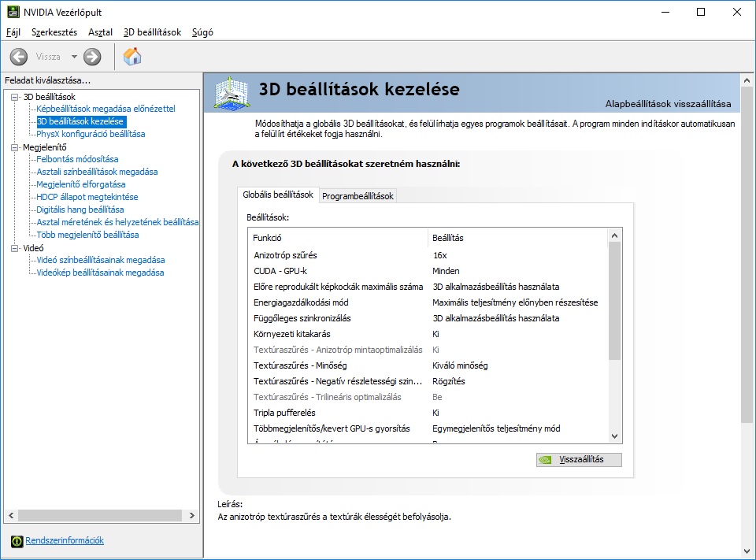Image resolution: width=756 pixels, height=560 pixels.
Task: Collapse the Videó tree node
Action: [x=15, y=248]
